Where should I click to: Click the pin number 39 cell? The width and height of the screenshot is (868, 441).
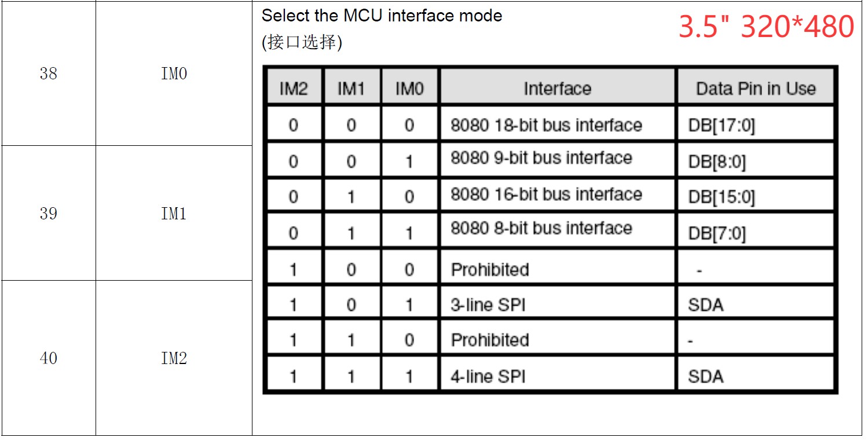(x=49, y=214)
